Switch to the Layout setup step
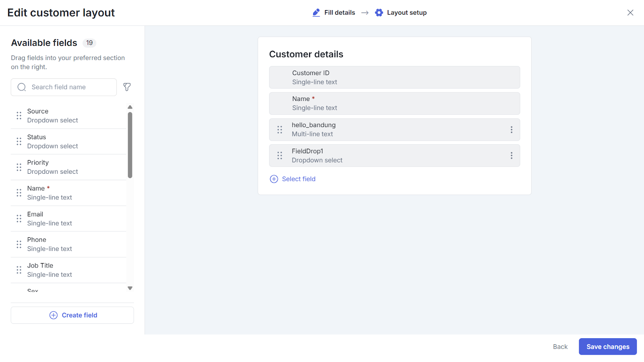The width and height of the screenshot is (644, 362). coord(401,13)
